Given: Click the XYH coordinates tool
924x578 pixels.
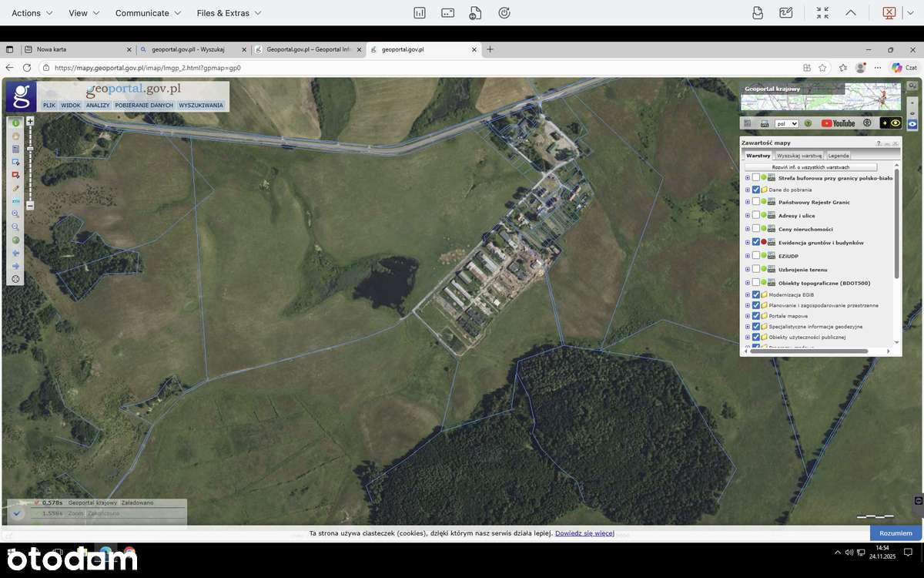Looking at the screenshot, I should (15, 201).
